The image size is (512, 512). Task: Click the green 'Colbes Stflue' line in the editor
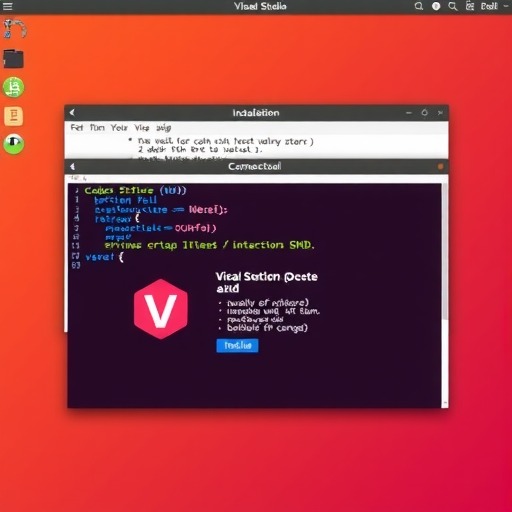coord(135,190)
